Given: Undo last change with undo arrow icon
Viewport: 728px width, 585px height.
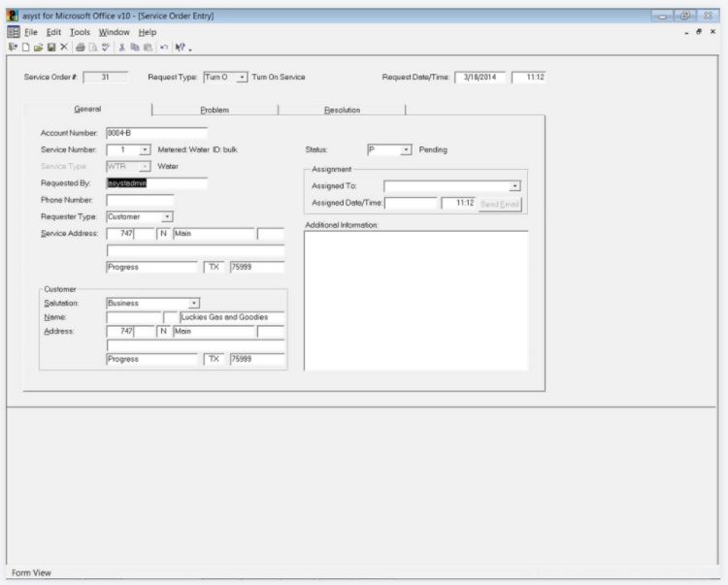Looking at the screenshot, I should pyautogui.click(x=164, y=47).
